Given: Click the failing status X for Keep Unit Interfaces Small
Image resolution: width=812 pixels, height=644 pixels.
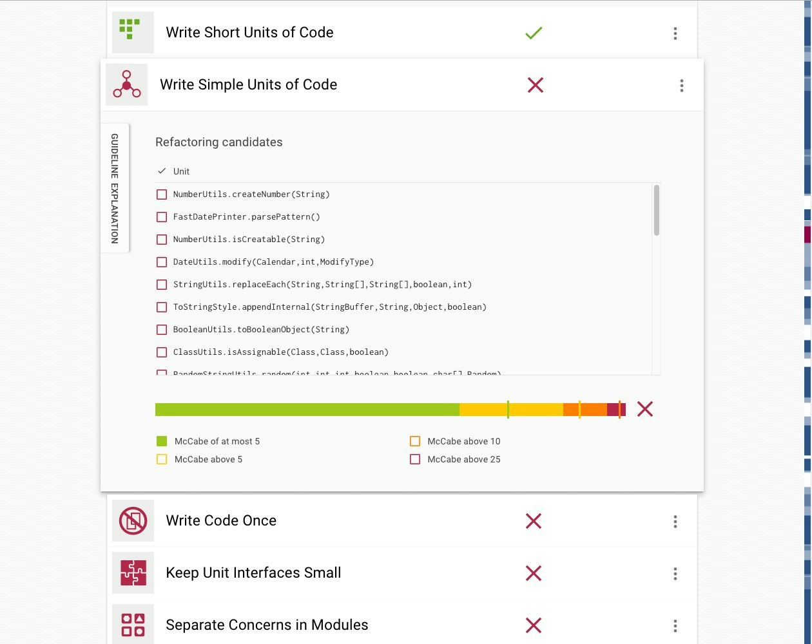Looking at the screenshot, I should [534, 573].
